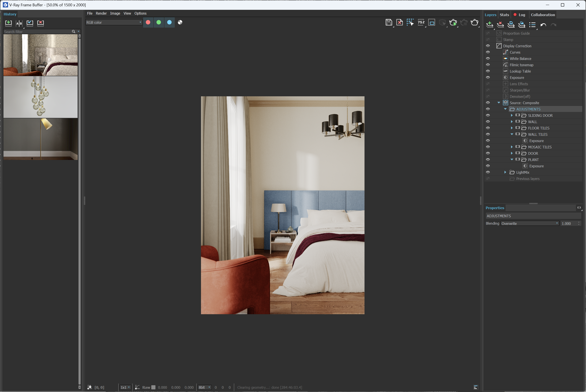Viewport: 586px width, 392px height.
Task: Save the layer tree preset to file
Action: point(511,24)
